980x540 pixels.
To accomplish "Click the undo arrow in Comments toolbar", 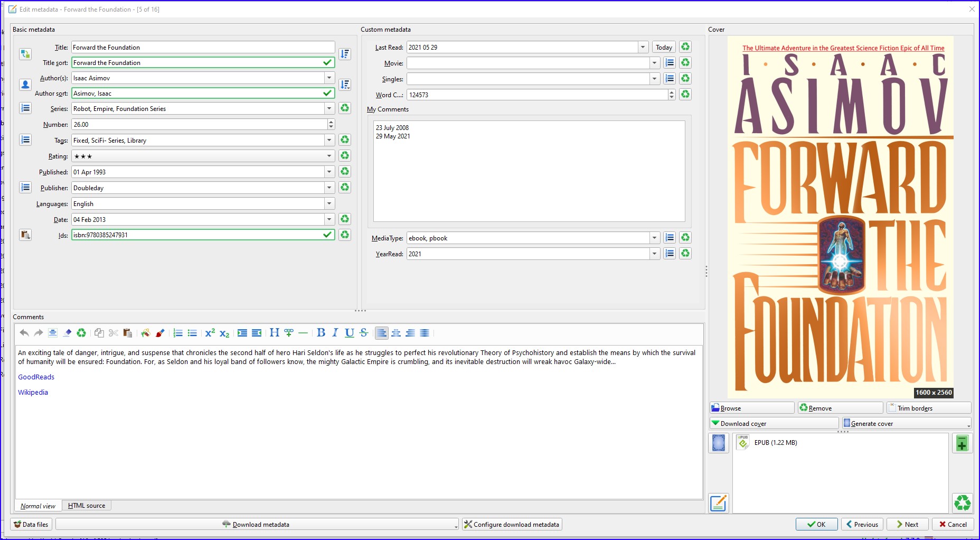I will [24, 333].
